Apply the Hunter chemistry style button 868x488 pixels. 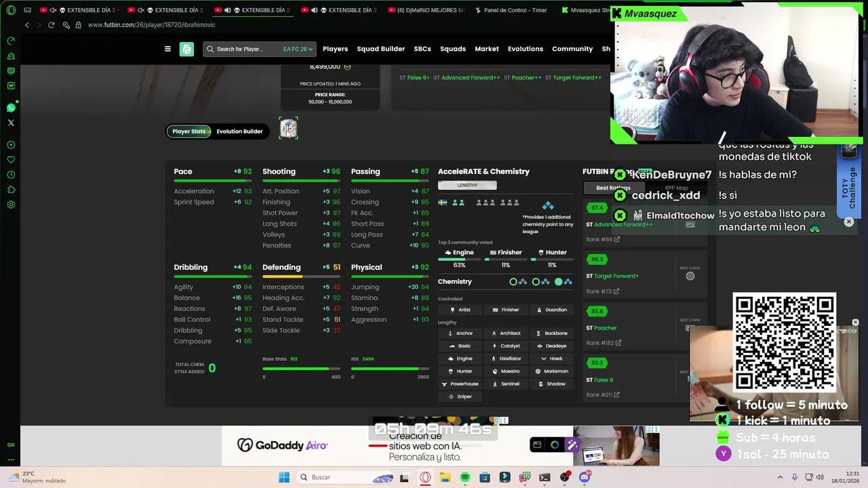(460, 371)
